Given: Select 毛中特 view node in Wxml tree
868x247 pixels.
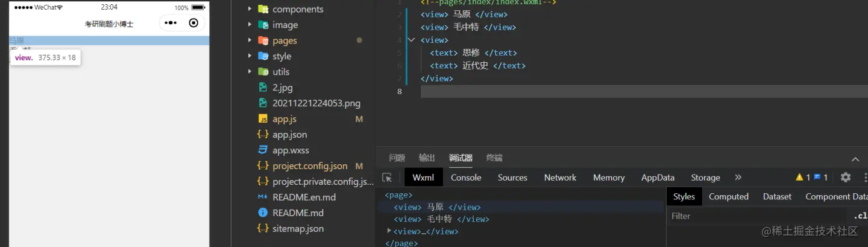Looking at the screenshot, I should coord(441,219).
